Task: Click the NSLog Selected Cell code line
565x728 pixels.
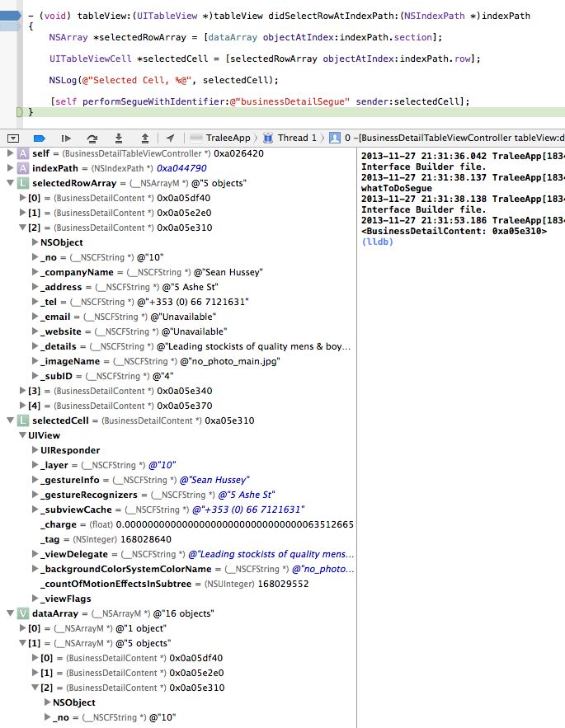Action: point(163,80)
